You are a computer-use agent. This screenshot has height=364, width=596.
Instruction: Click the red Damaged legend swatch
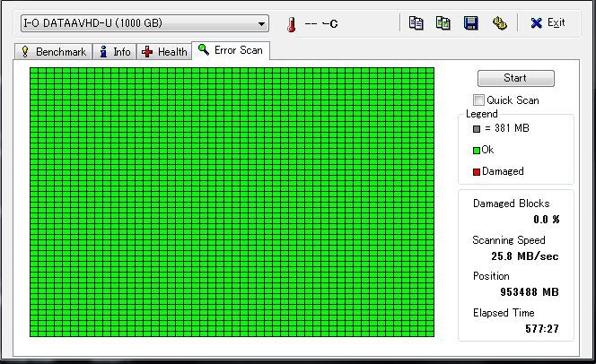click(477, 172)
